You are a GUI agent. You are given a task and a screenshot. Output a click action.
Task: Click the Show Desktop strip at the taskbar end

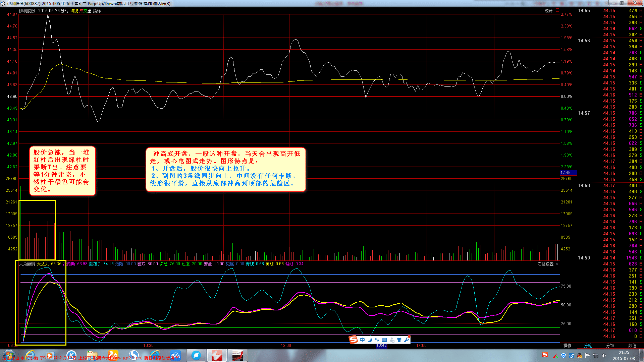tap(641, 355)
